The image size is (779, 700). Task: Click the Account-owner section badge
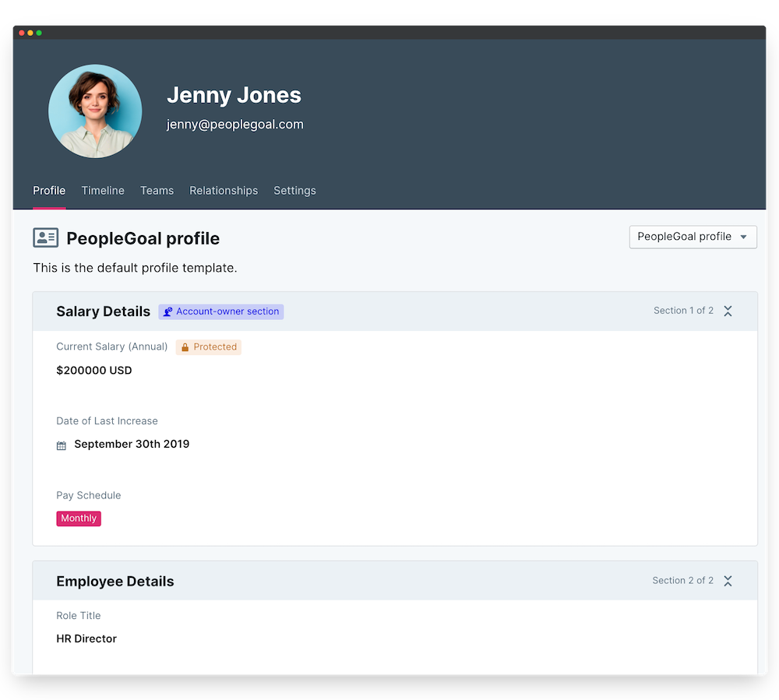221,311
